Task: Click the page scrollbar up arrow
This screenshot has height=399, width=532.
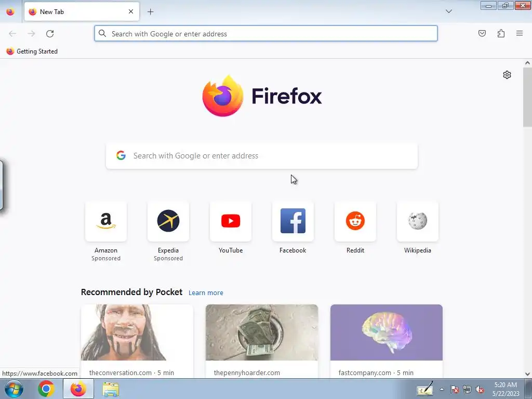Action: [x=527, y=63]
